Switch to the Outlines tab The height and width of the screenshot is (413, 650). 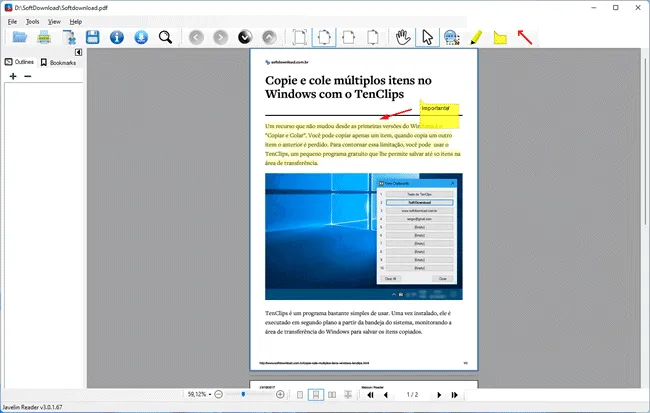(x=19, y=62)
